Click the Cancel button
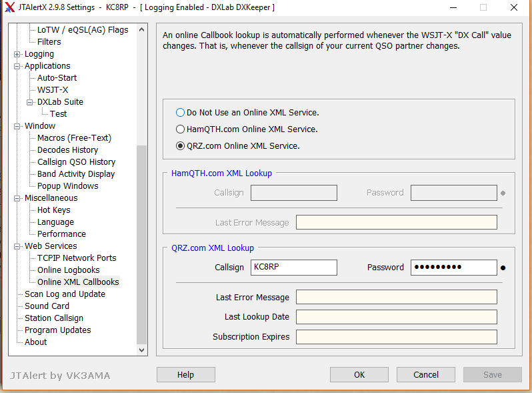This screenshot has height=393, width=532. [426, 375]
